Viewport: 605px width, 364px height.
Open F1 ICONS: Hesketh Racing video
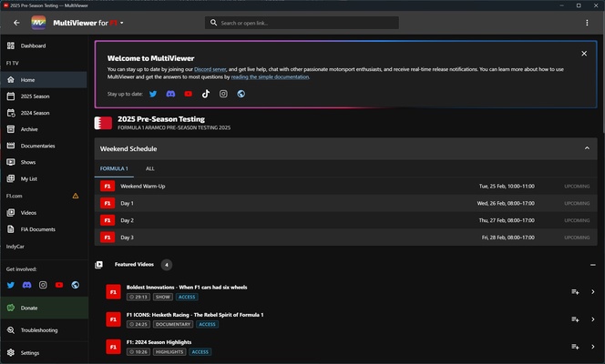coord(195,315)
